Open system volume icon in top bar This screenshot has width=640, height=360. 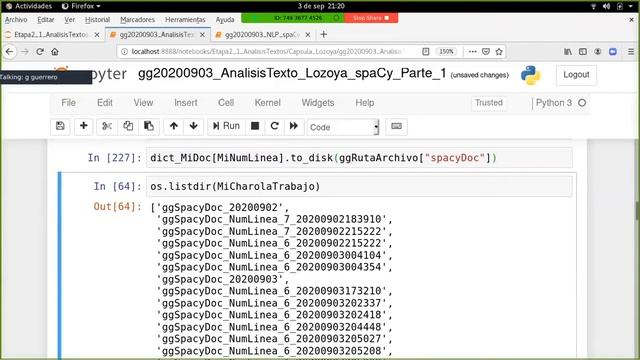[x=607, y=6]
